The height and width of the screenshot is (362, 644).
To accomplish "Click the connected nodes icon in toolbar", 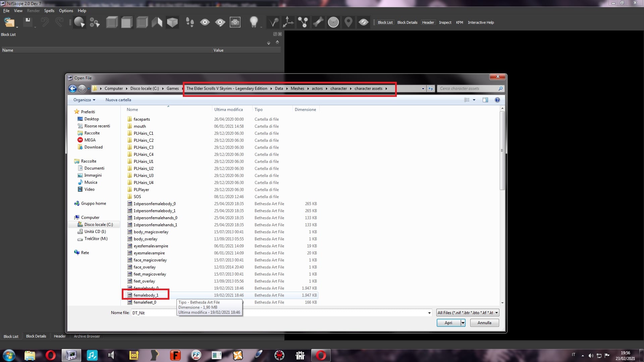I will point(303,22).
